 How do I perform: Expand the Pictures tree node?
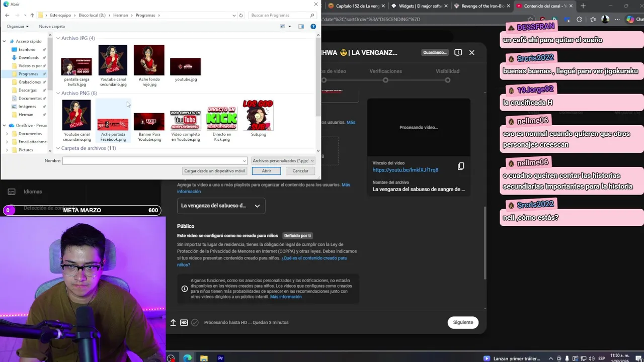pos(7,150)
